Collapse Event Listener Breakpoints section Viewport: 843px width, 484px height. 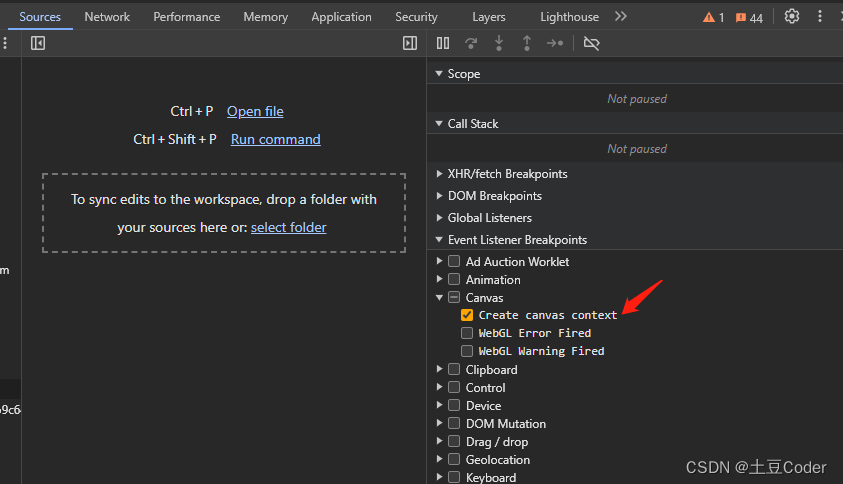coord(439,239)
